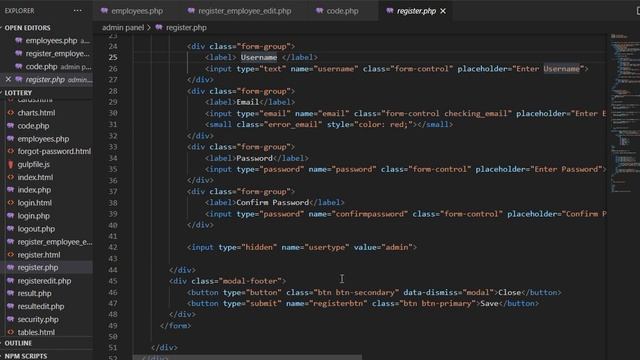Open register_employee_e... file in tree
Screen dimensions: 640x360
54,242
